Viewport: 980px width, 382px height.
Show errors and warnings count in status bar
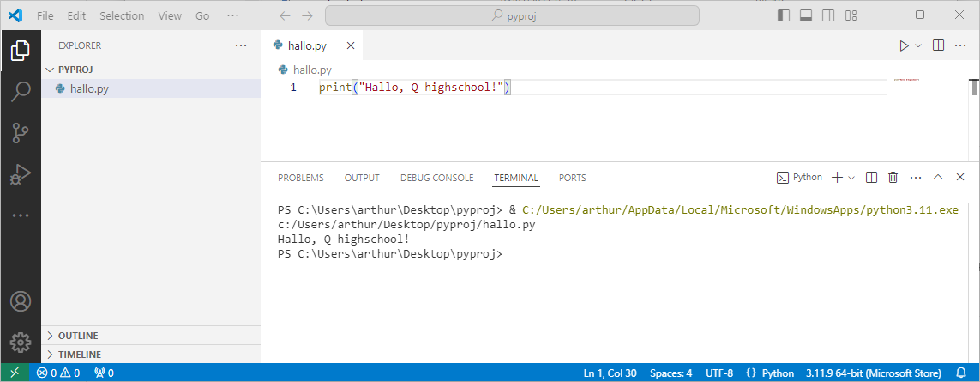click(x=59, y=373)
